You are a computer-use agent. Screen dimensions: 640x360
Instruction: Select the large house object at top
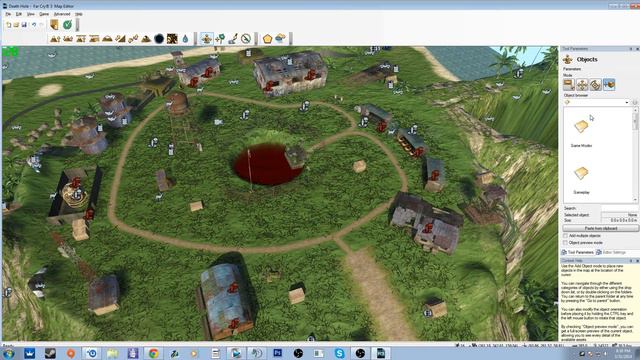click(290, 73)
